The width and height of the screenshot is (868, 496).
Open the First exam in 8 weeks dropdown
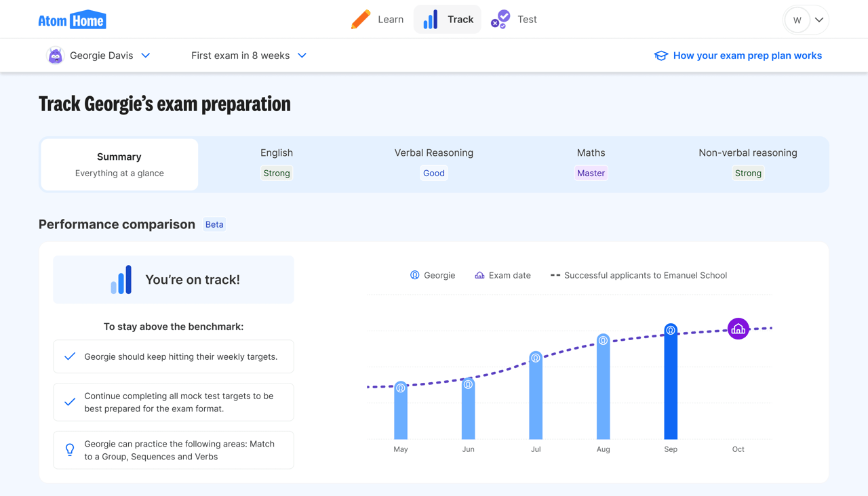click(x=249, y=56)
